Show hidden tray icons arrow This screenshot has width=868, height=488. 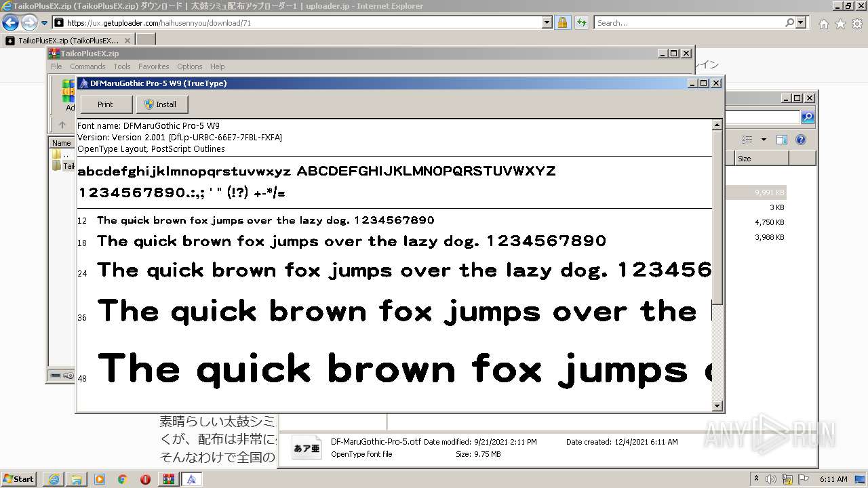click(757, 479)
